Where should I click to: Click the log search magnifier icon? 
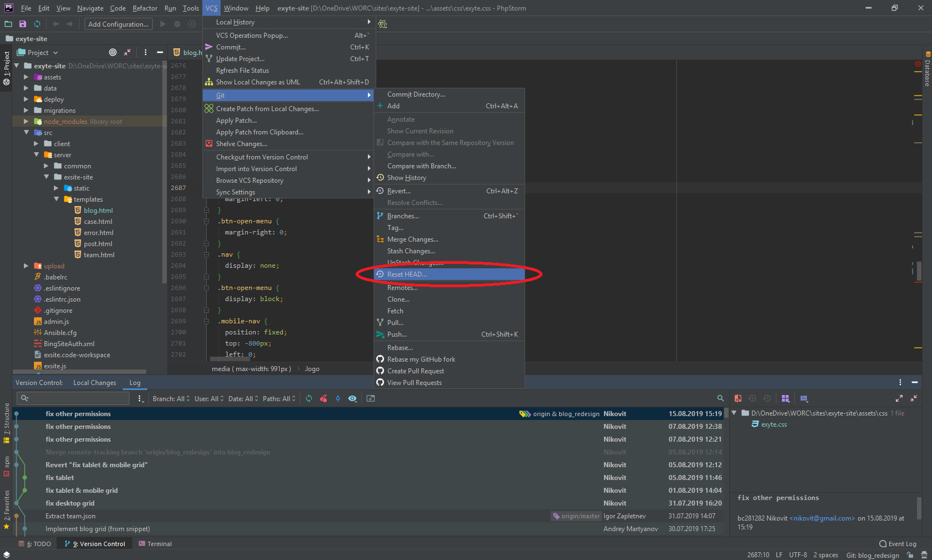tap(721, 398)
